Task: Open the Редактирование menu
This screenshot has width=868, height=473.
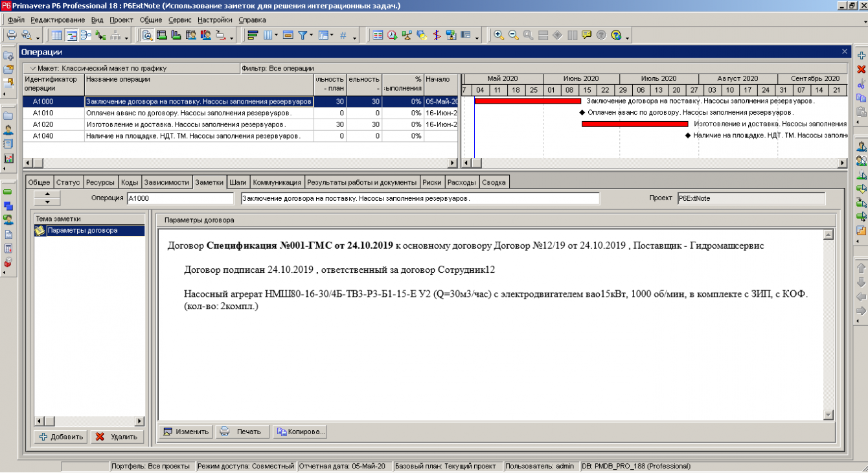Action: pos(58,20)
